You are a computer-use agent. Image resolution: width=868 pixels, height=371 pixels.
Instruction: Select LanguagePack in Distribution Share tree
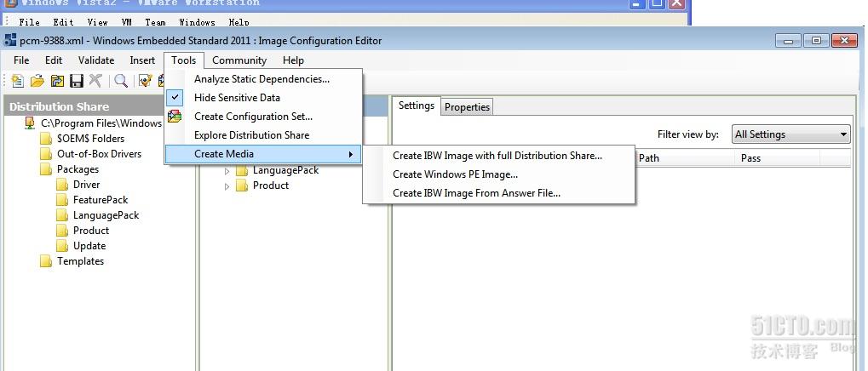[x=106, y=215]
